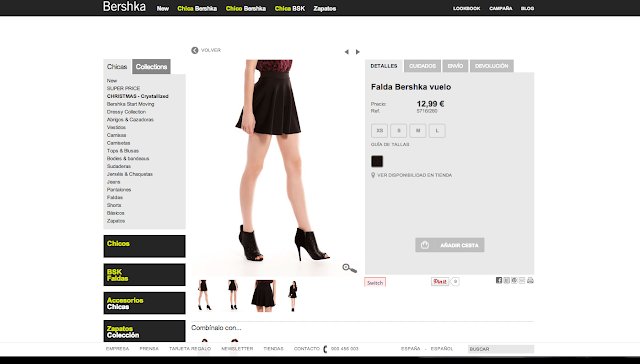The height and width of the screenshot is (364, 640).
Task: Open Vestidos category
Action: pos(116,127)
